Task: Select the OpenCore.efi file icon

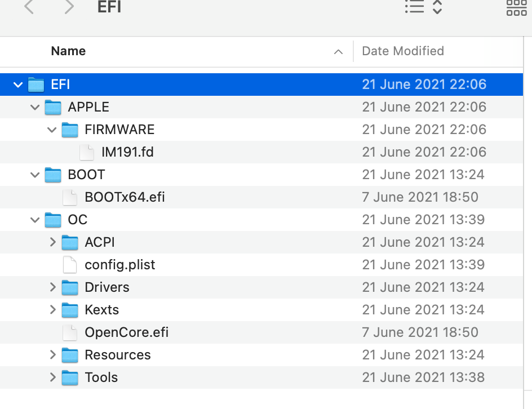Action: tap(70, 332)
